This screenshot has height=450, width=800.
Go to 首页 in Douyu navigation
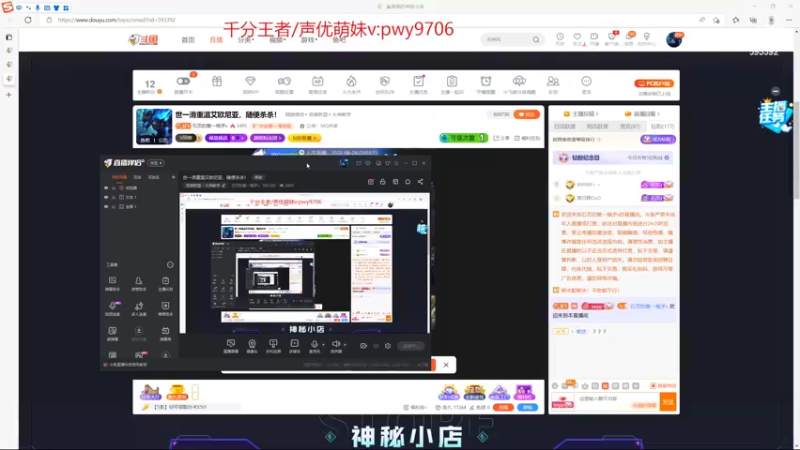point(188,40)
